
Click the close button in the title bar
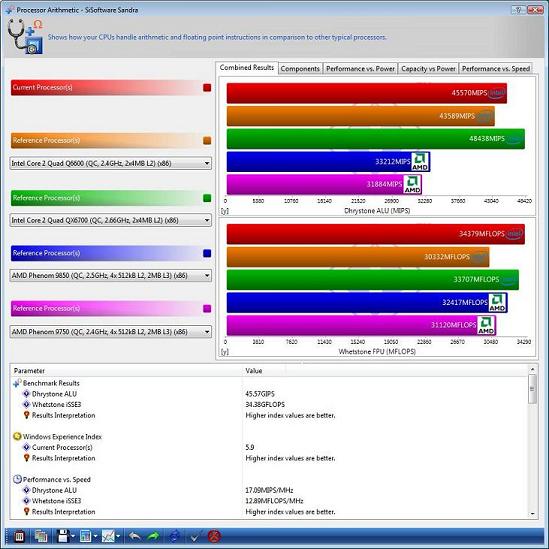click(x=535, y=10)
